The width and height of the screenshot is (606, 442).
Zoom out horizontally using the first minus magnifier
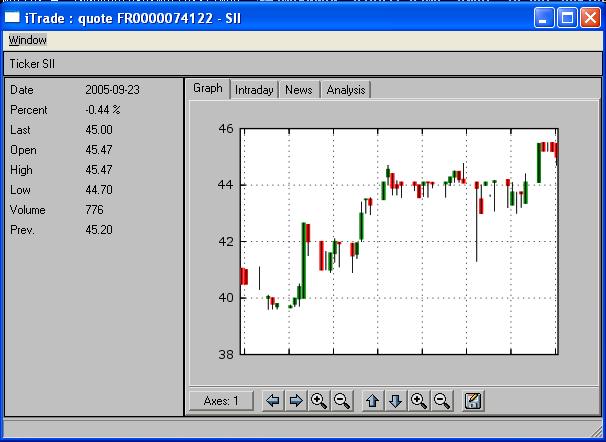tap(342, 401)
